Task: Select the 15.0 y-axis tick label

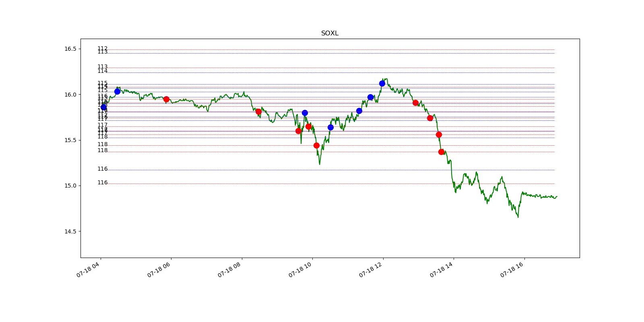Action: pyautogui.click(x=70, y=186)
